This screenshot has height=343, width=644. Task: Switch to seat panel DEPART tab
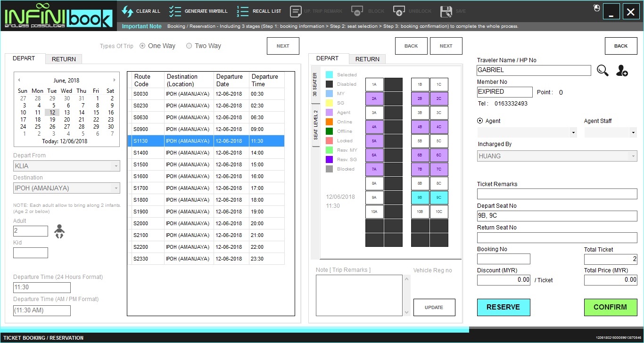tap(328, 58)
